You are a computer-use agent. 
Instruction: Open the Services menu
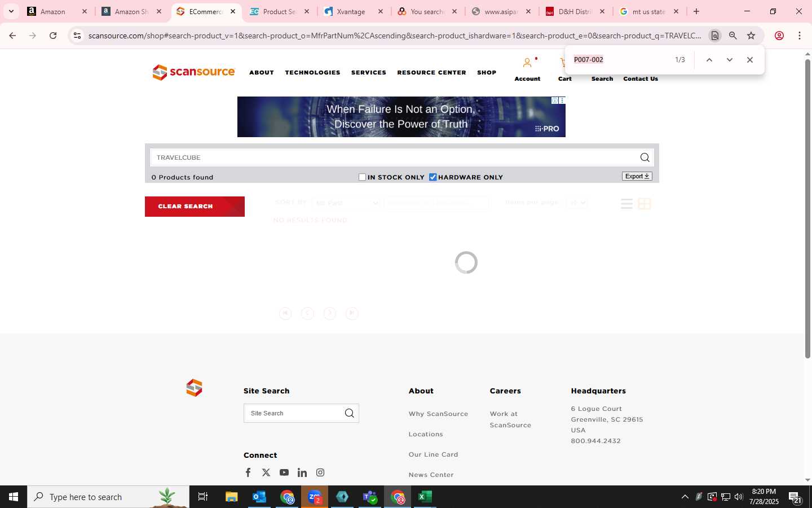coord(369,72)
